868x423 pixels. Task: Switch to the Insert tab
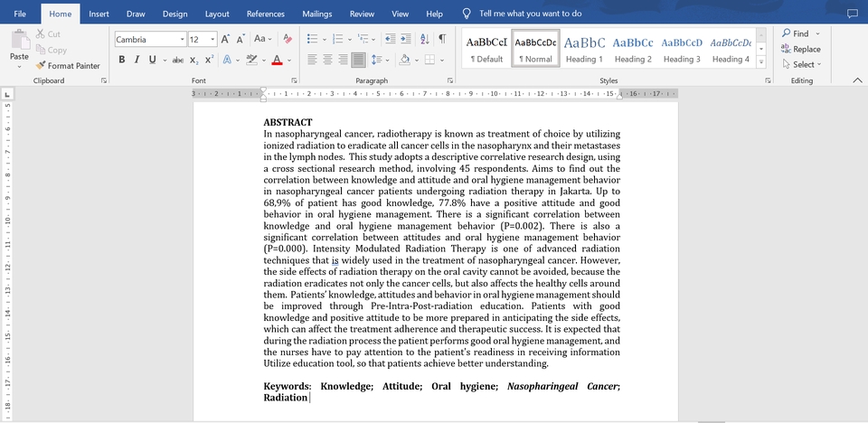(x=99, y=14)
